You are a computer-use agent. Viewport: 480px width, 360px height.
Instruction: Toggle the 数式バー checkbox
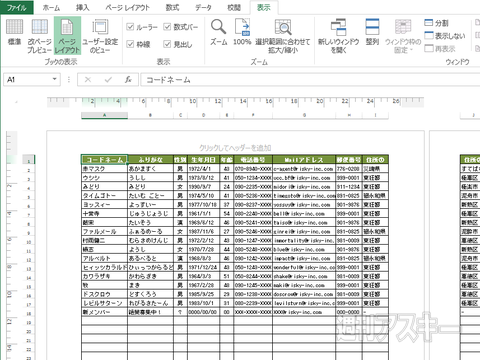point(167,27)
